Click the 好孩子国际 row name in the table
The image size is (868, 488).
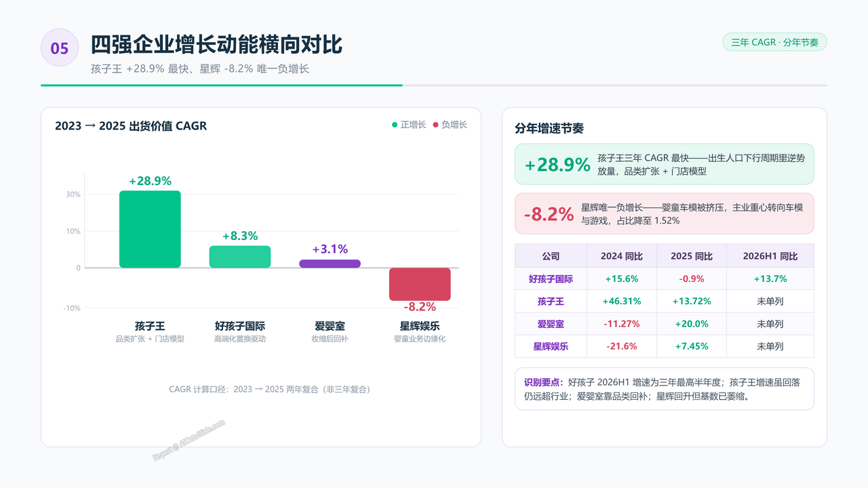pyautogui.click(x=551, y=279)
